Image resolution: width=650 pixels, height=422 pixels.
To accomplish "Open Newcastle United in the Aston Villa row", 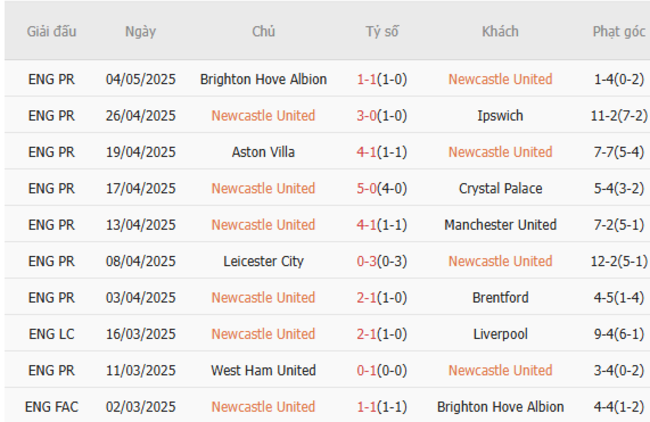I will [500, 152].
